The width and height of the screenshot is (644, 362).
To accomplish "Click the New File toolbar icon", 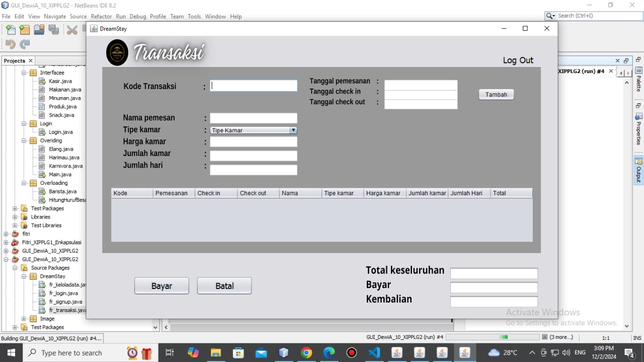I will 11,30.
